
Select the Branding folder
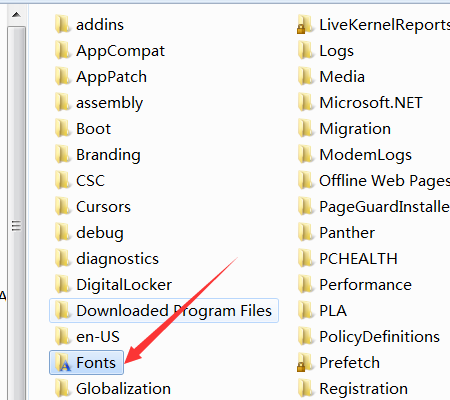point(97,155)
